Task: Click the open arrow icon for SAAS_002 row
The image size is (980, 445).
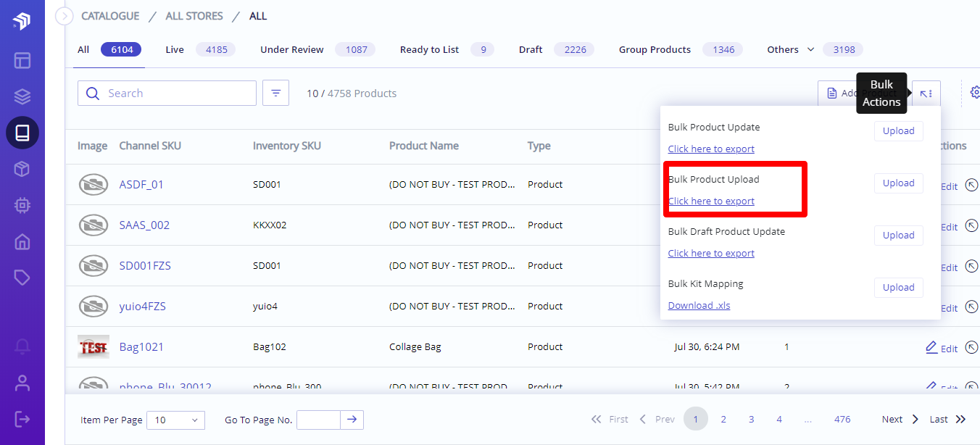Action: 972,226
